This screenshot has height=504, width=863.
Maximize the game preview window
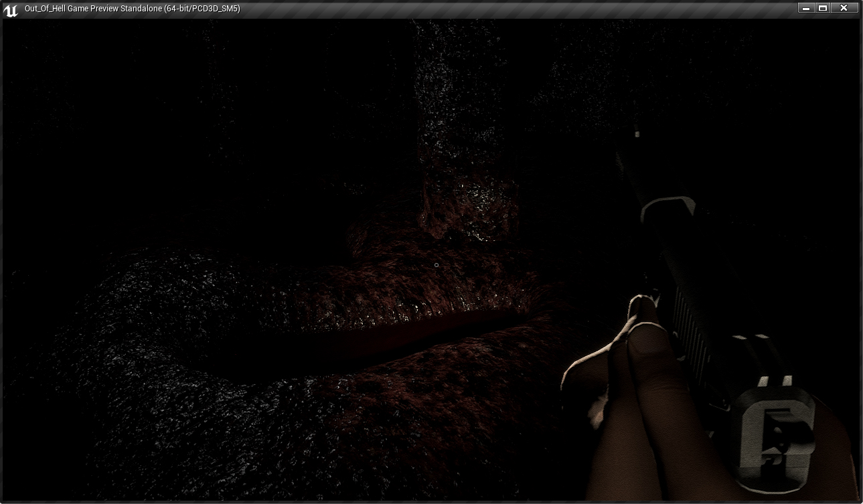tap(823, 8)
